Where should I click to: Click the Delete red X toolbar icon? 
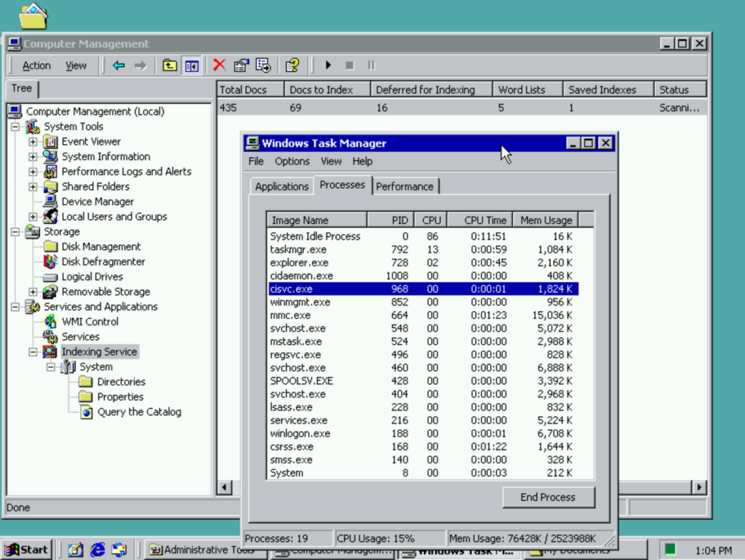click(x=220, y=65)
